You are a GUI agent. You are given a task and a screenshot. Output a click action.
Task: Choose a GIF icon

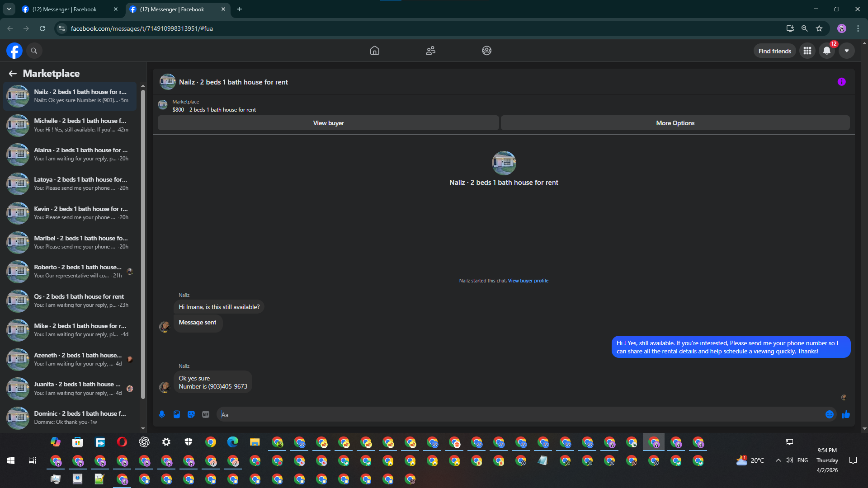pos(206,414)
